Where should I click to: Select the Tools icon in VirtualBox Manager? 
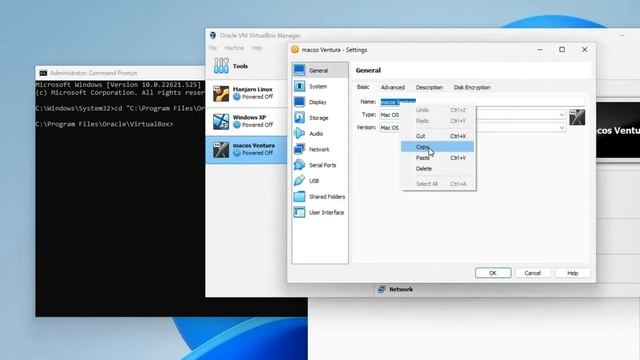221,66
